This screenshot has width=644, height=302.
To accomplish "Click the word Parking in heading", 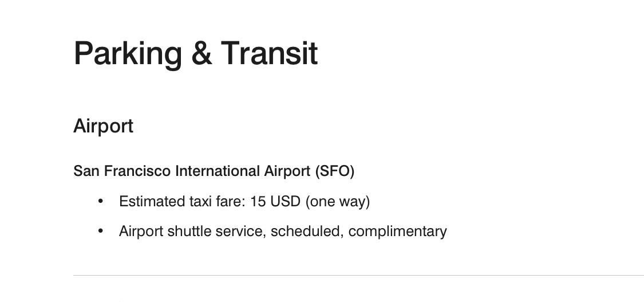I will pyautogui.click(x=128, y=54).
